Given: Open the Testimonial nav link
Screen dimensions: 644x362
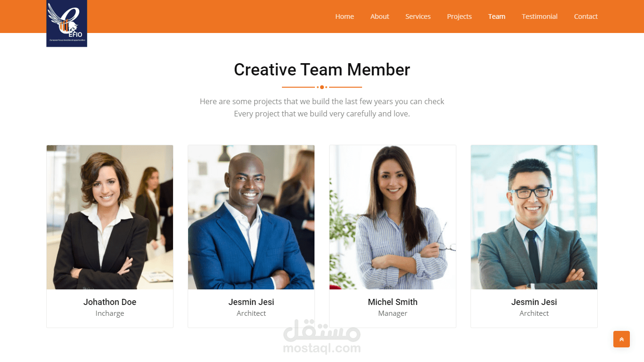Looking at the screenshot, I should point(540,16).
